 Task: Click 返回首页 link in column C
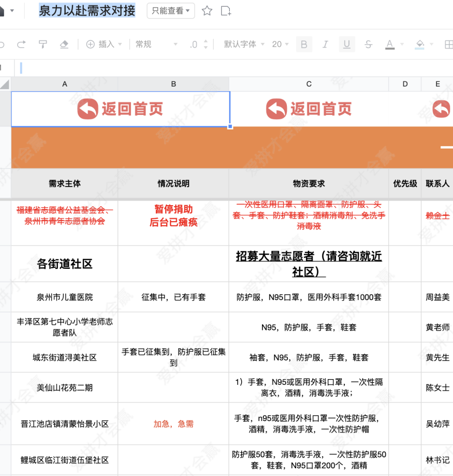(309, 109)
